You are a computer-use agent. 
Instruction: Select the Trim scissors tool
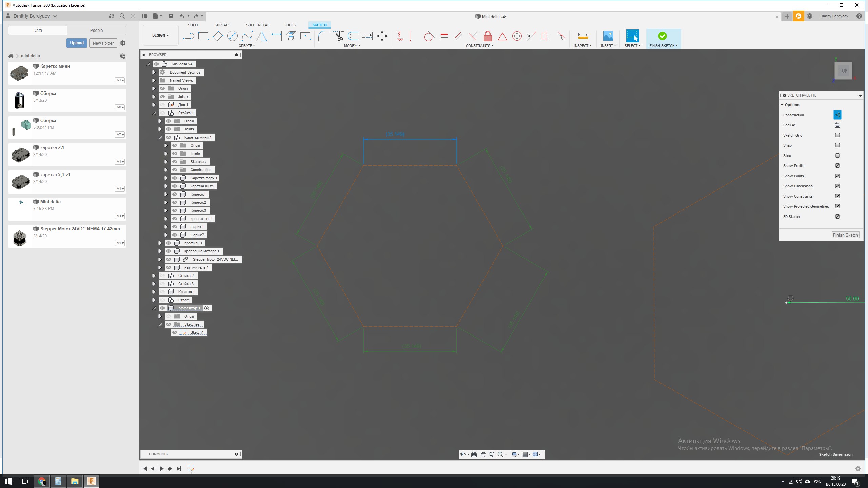tap(338, 36)
